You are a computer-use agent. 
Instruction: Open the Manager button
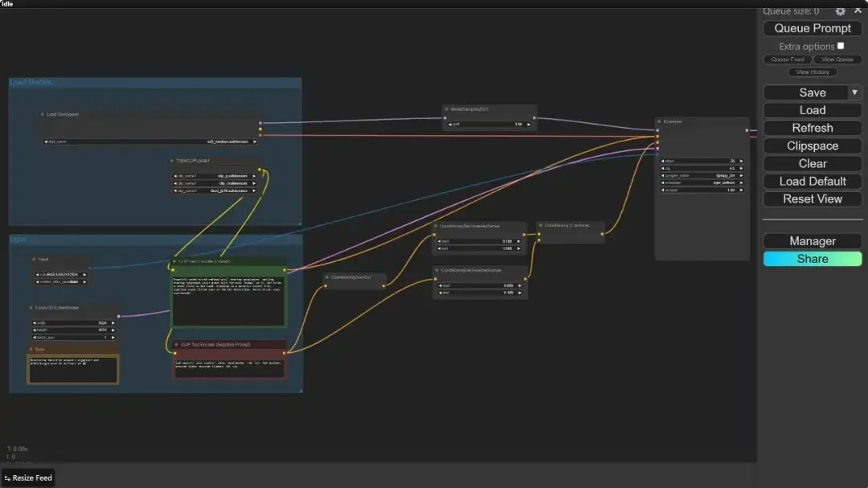point(812,241)
